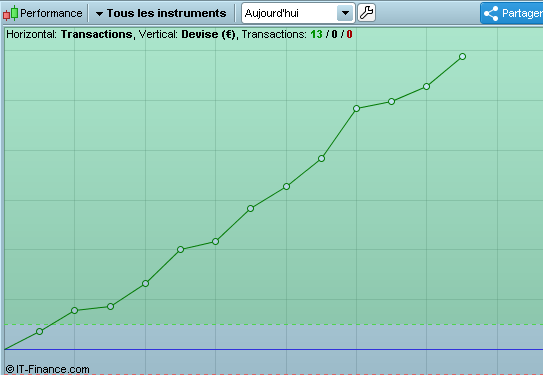Open the Aujourd'hui period dropdown
This screenshot has height=375, width=543.
pos(298,13)
